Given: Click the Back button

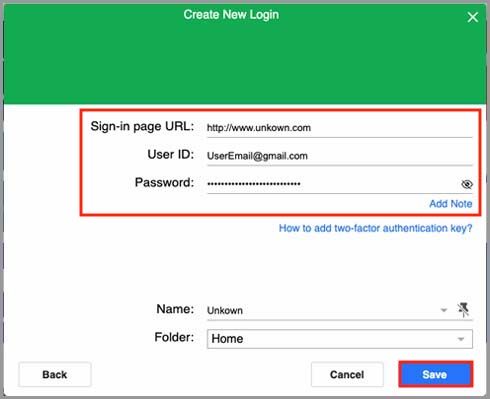Looking at the screenshot, I should click(55, 374).
